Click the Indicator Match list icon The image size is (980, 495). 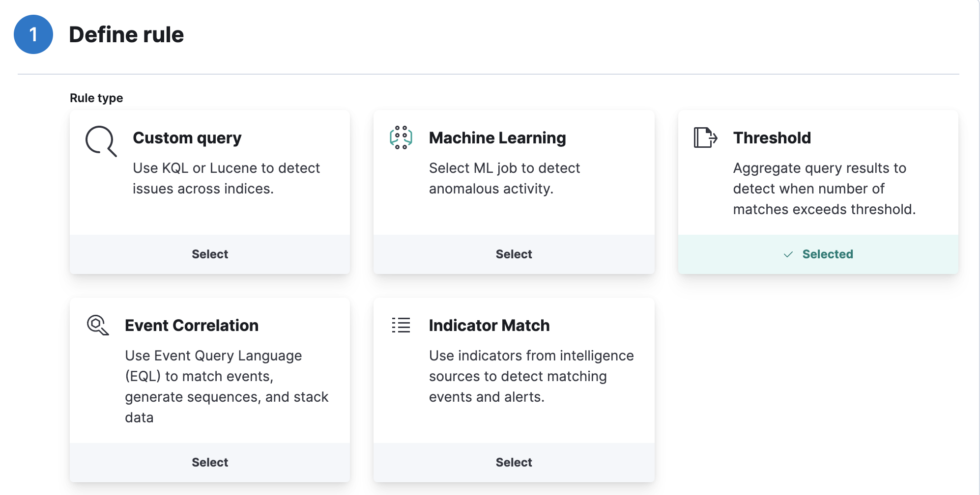401,325
